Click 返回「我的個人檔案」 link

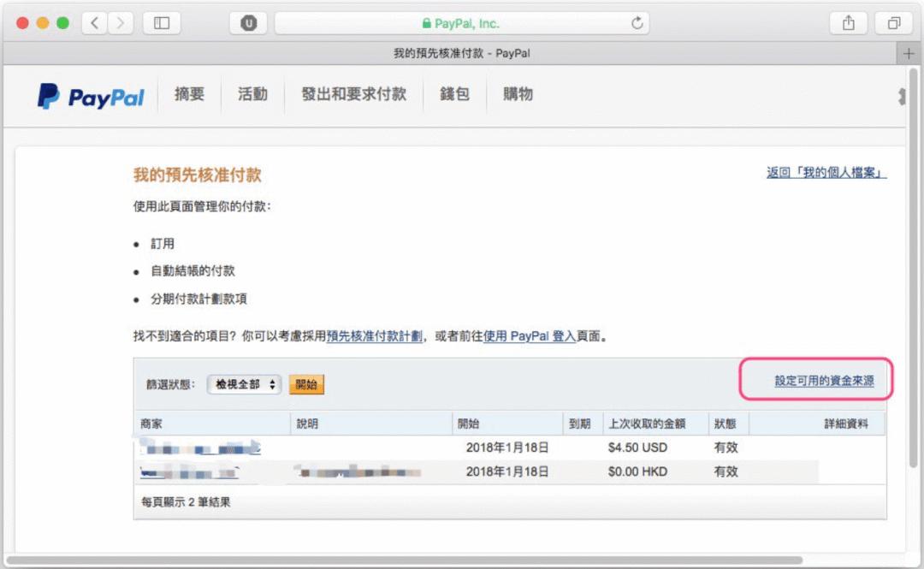pyautogui.click(x=825, y=173)
